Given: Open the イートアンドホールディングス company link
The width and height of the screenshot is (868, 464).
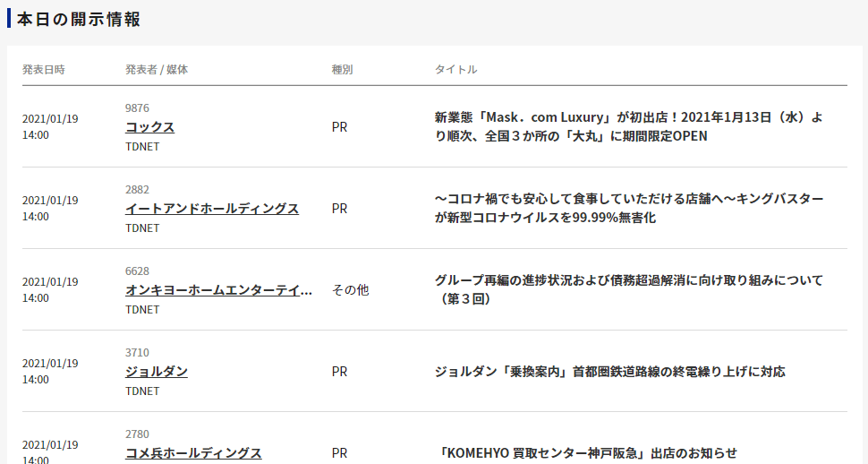Looking at the screenshot, I should 211,209.
